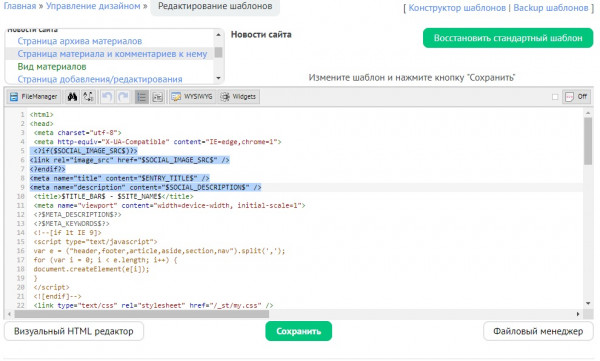The width and height of the screenshot is (600, 361).
Task: Click the X-UA-Compatible meta line
Action: click(x=157, y=142)
